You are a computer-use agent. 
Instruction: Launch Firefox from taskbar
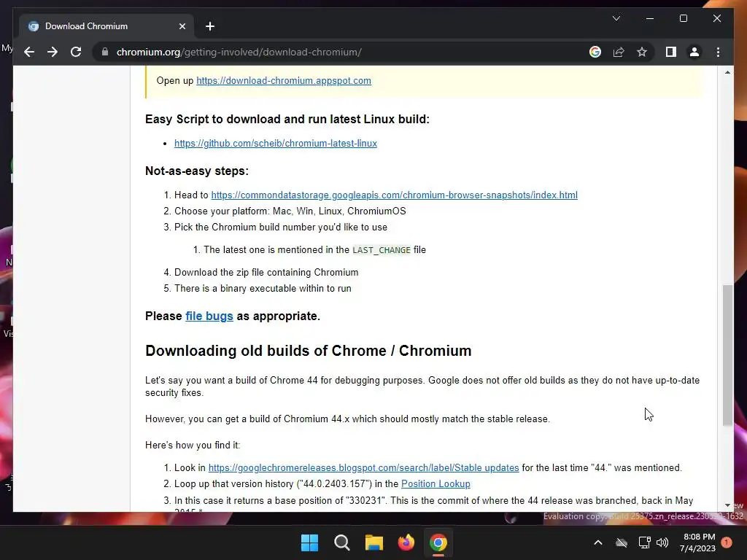point(406,542)
